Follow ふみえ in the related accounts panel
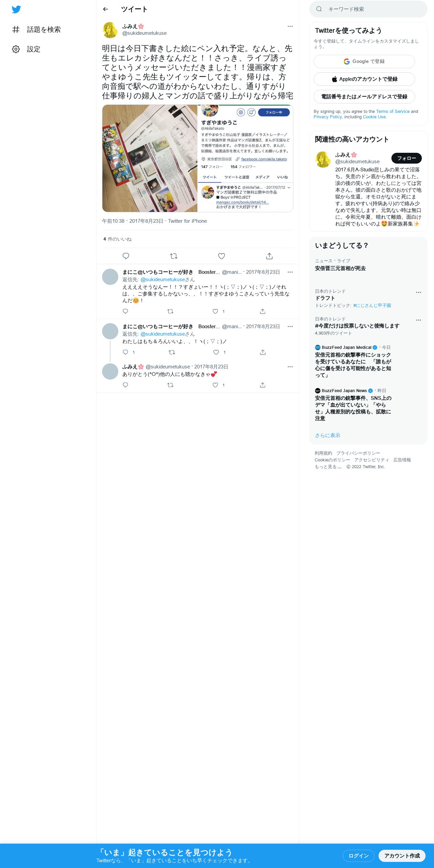This screenshot has width=434, height=868. click(x=406, y=158)
